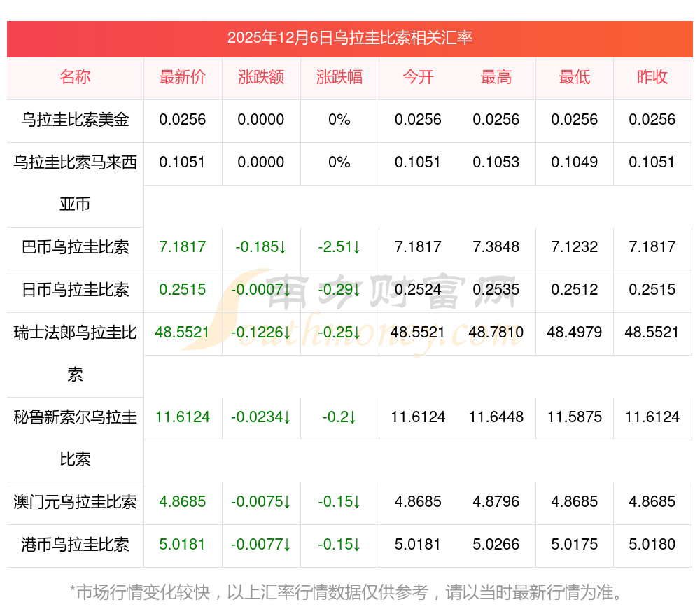Click the 11.5875 lowest price cell
Viewport: 700px width, 614px height.
point(575,417)
